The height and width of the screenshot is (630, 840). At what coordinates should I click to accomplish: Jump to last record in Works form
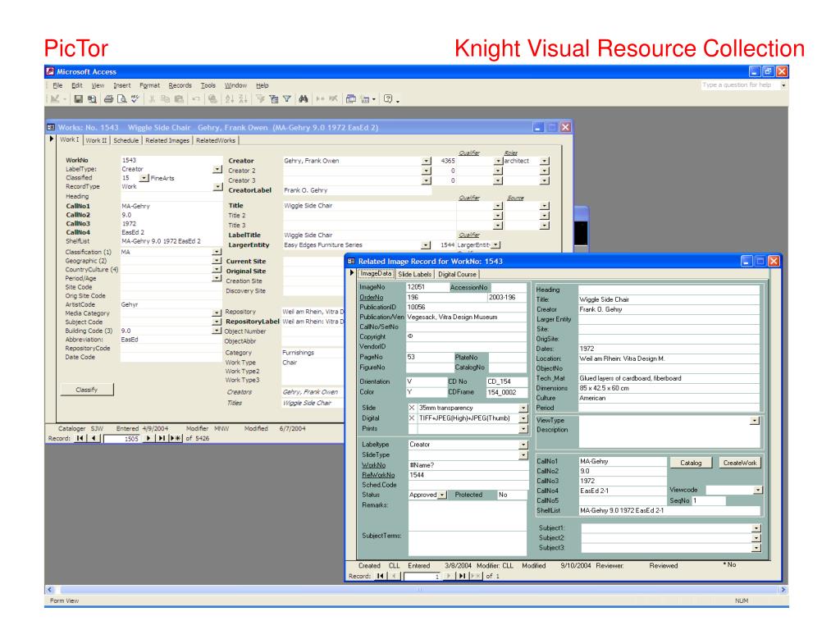pos(162,438)
